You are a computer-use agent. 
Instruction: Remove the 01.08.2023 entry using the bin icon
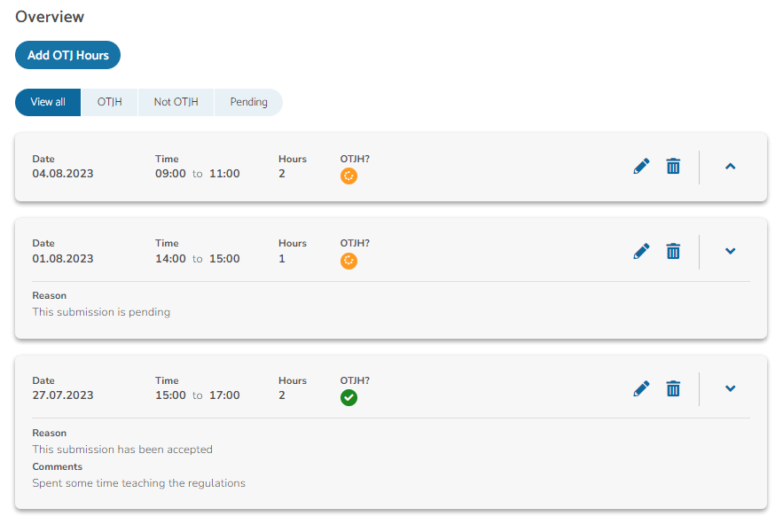coord(673,251)
